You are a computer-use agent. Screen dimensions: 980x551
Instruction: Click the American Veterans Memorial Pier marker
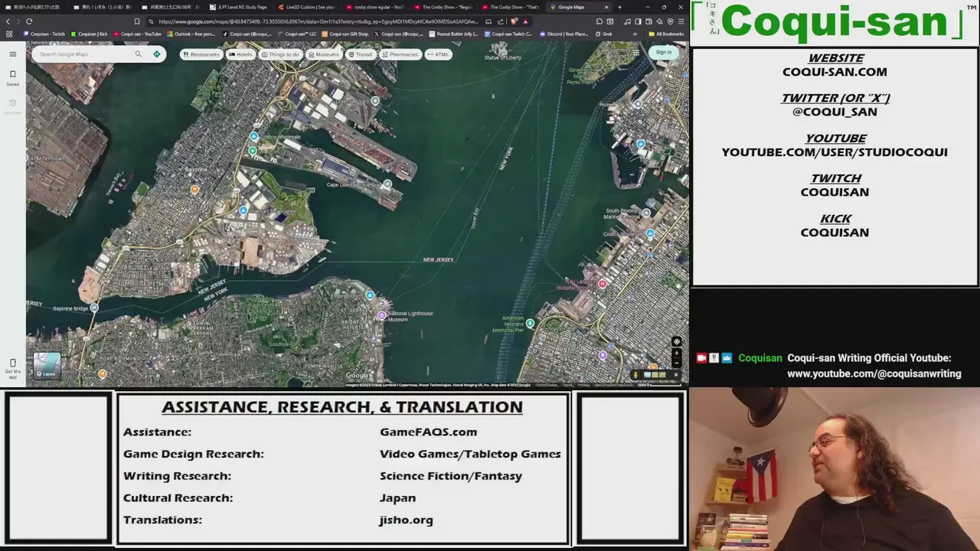coord(530,324)
